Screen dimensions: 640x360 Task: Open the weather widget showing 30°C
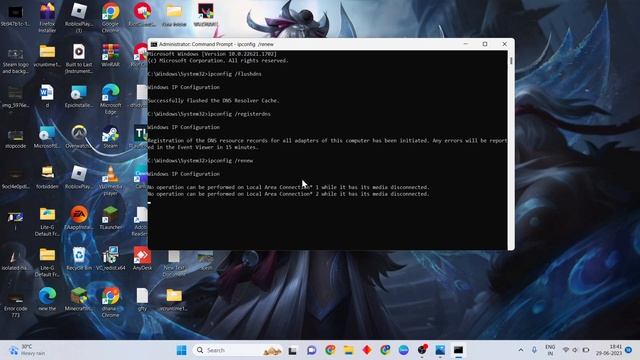27,350
